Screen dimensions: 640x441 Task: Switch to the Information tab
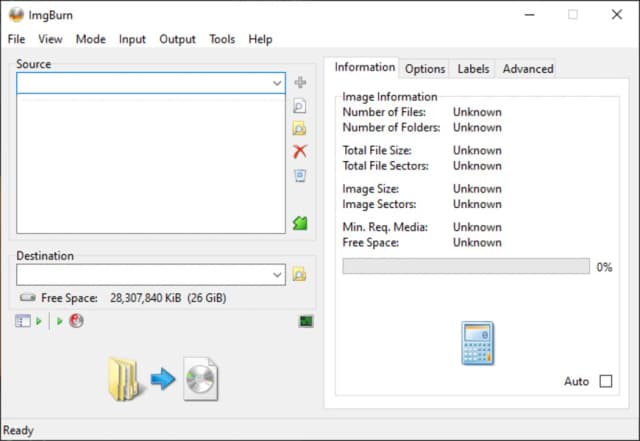[364, 67]
